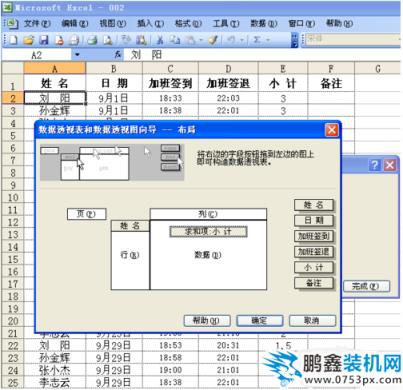Click the 页(P) page area box
Screen dimensions: 403x390
coord(87,214)
